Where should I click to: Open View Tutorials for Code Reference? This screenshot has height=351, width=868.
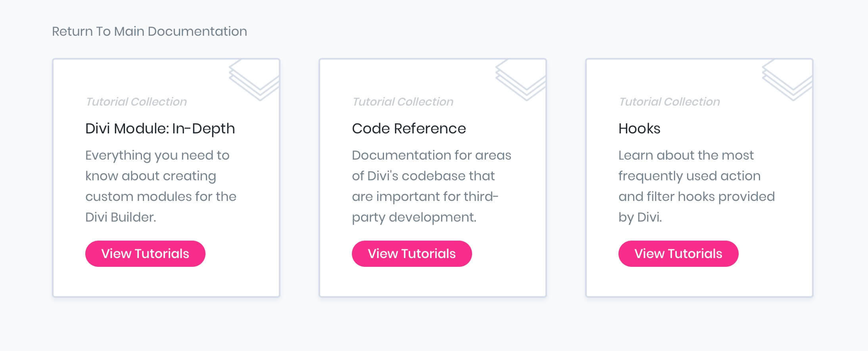tap(412, 253)
